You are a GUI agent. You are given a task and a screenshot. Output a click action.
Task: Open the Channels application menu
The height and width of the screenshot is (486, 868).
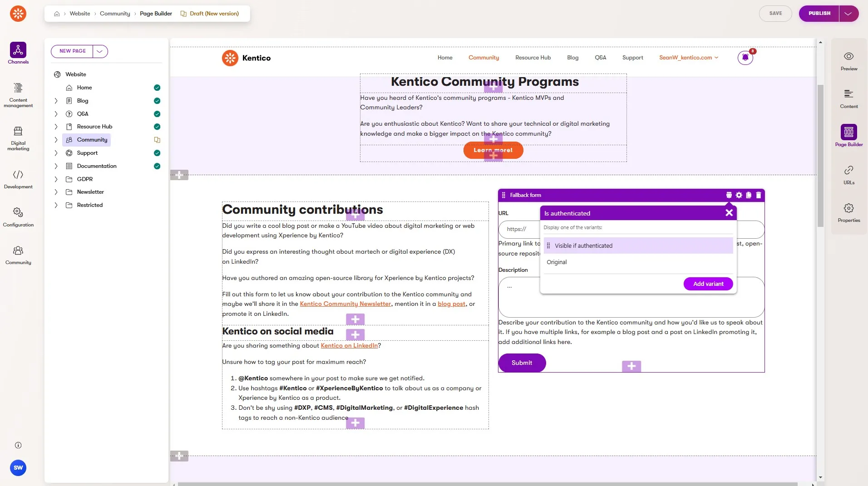pyautogui.click(x=18, y=53)
